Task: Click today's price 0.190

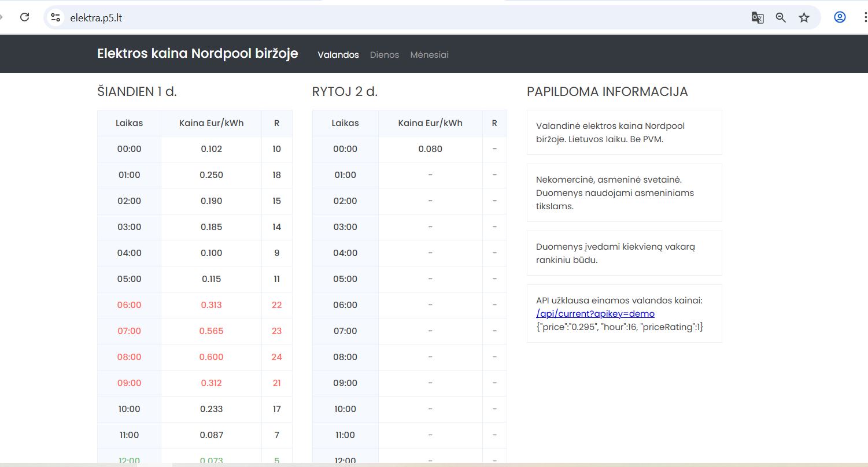Action: point(211,201)
